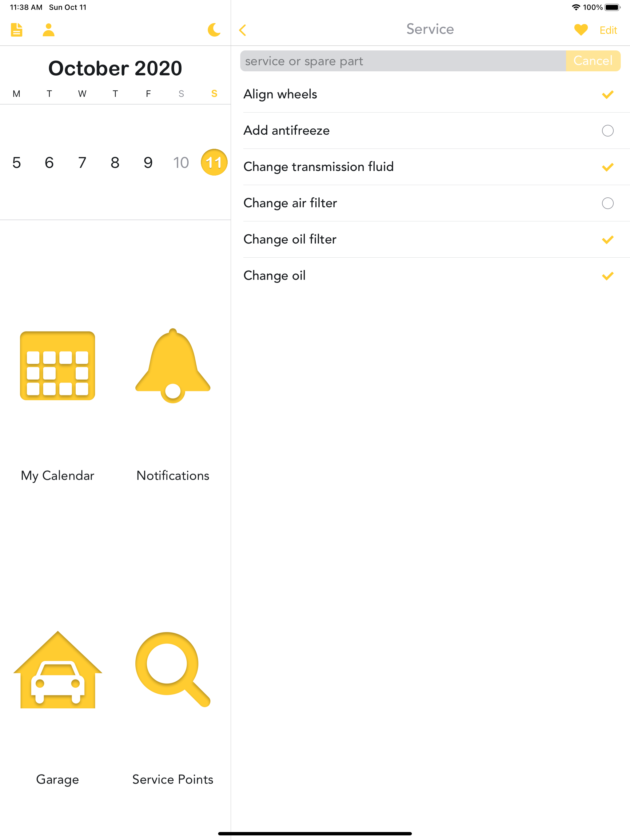
Task: Open the document notes icon
Action: point(16,30)
